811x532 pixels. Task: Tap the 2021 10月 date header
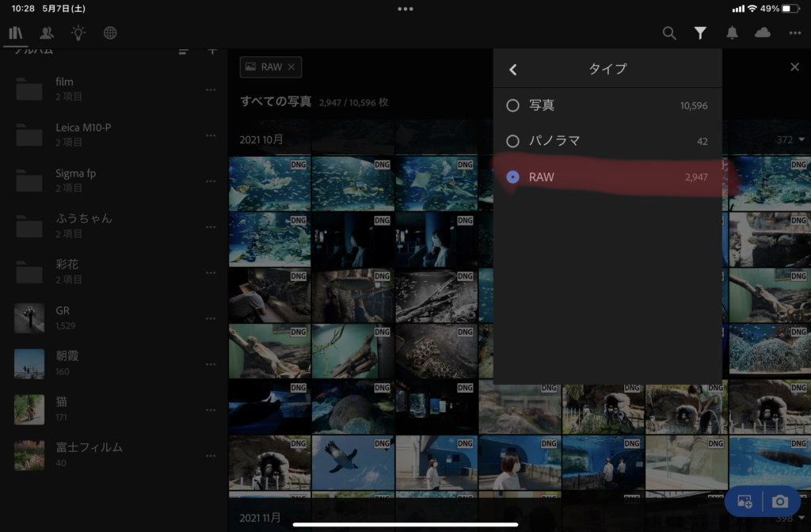click(261, 139)
